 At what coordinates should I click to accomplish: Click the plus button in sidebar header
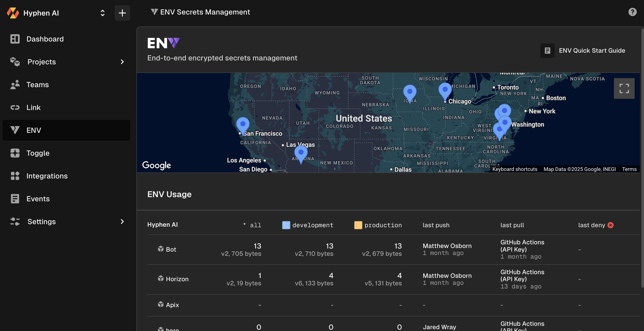(x=122, y=13)
